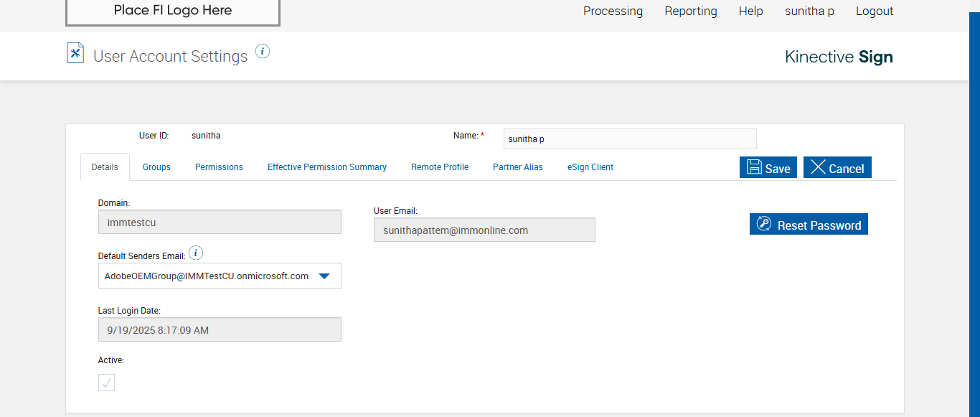Click the floppy disk icon on Save
Viewport: 980px width, 417px height.
coord(754,167)
